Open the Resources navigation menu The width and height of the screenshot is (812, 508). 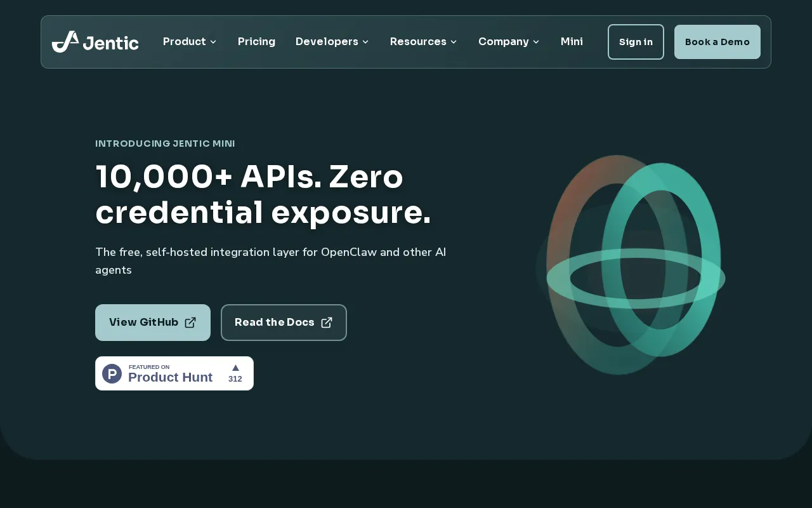pos(423,42)
